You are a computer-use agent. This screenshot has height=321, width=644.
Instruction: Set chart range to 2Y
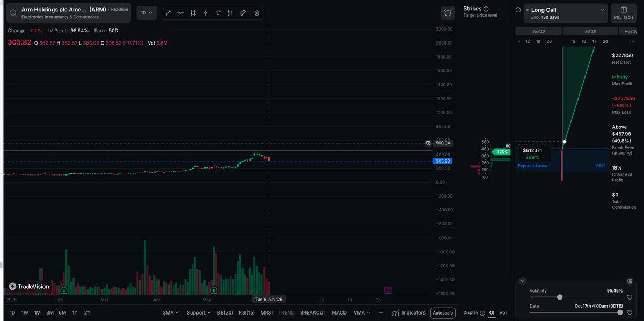pyautogui.click(x=87, y=313)
